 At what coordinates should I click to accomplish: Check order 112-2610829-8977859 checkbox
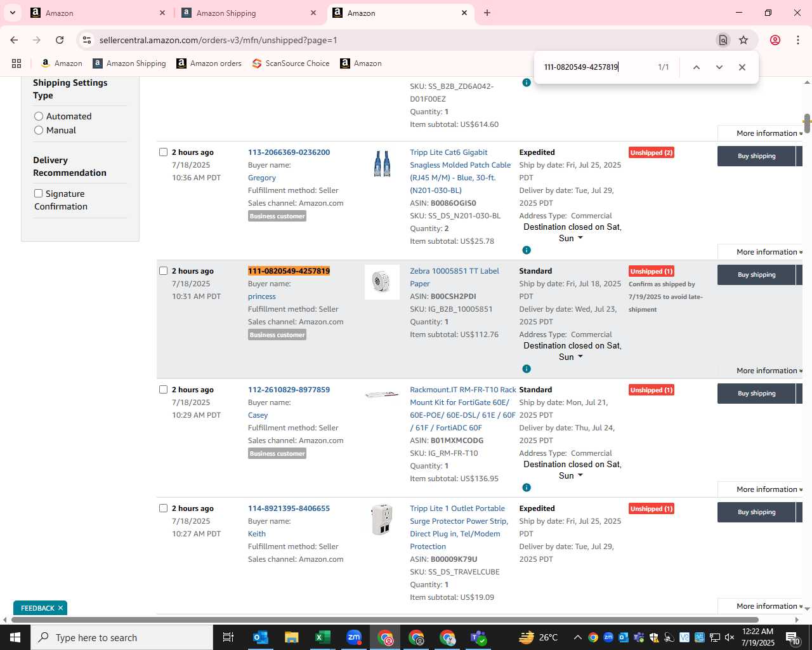pos(163,390)
